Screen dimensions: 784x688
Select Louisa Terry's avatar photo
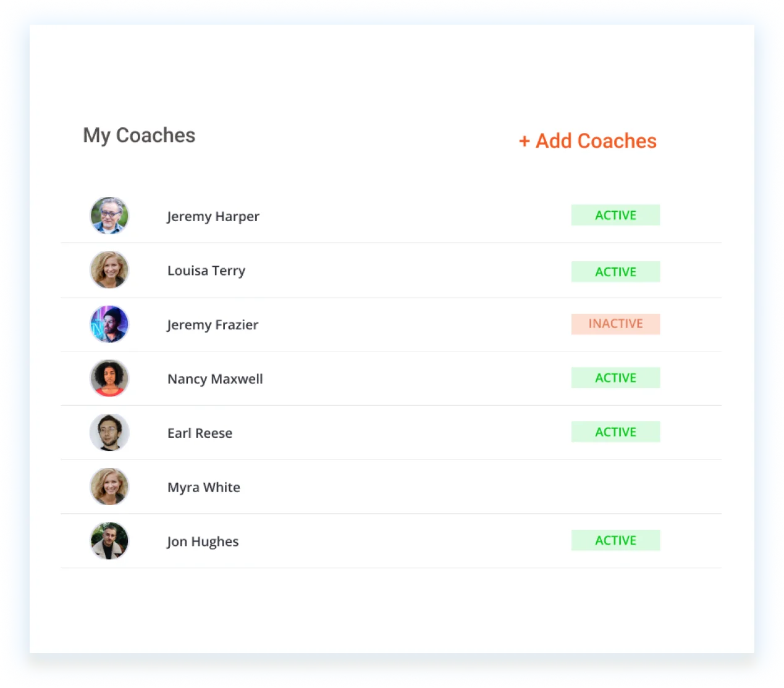point(109,270)
